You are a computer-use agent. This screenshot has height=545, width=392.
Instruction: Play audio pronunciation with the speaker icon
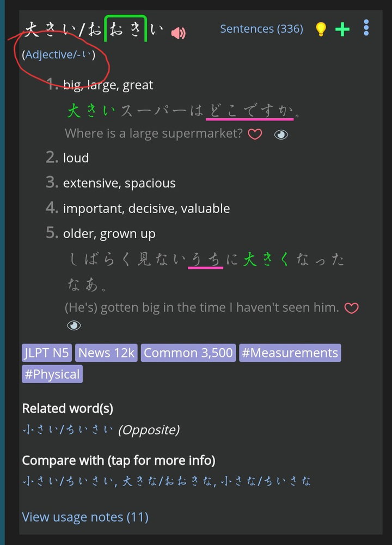click(x=179, y=33)
